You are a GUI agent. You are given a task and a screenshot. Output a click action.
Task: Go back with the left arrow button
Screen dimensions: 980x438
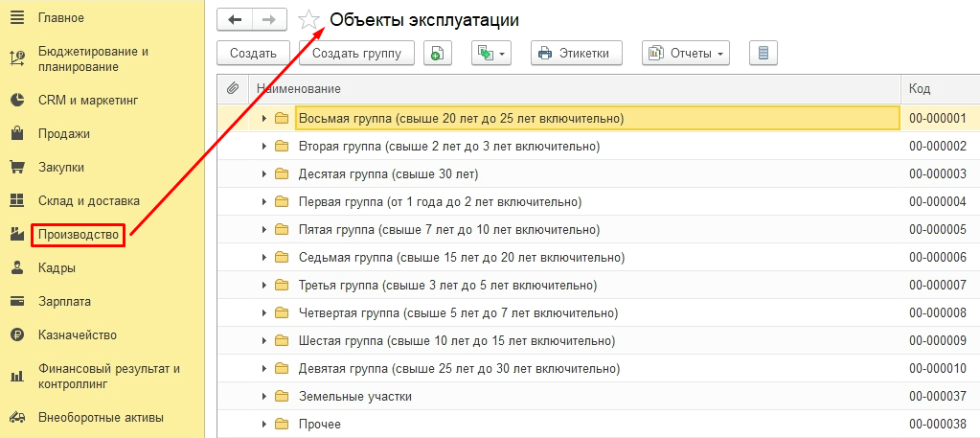pyautogui.click(x=235, y=20)
